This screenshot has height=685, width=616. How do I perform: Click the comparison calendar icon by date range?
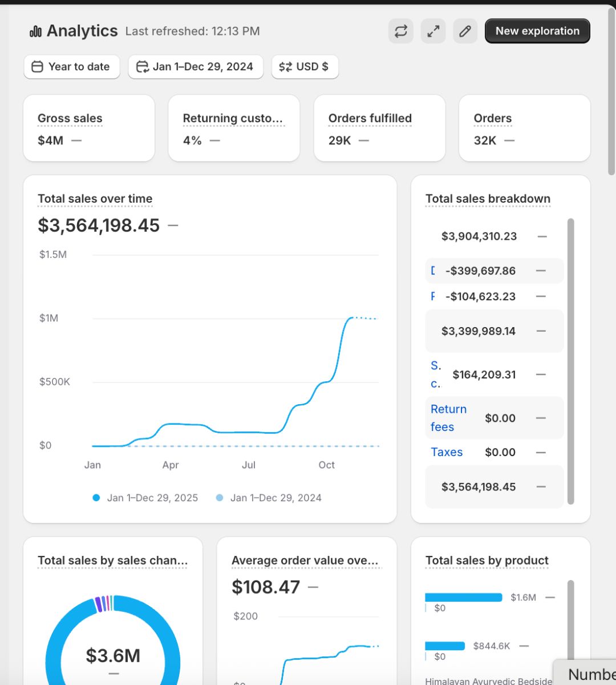tap(142, 67)
